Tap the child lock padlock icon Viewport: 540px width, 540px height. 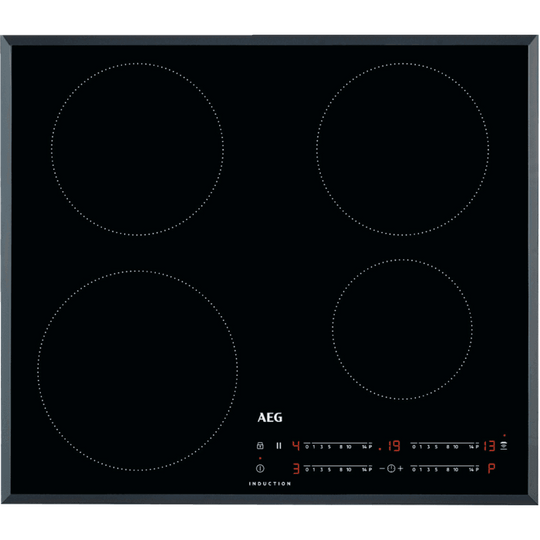(x=260, y=445)
